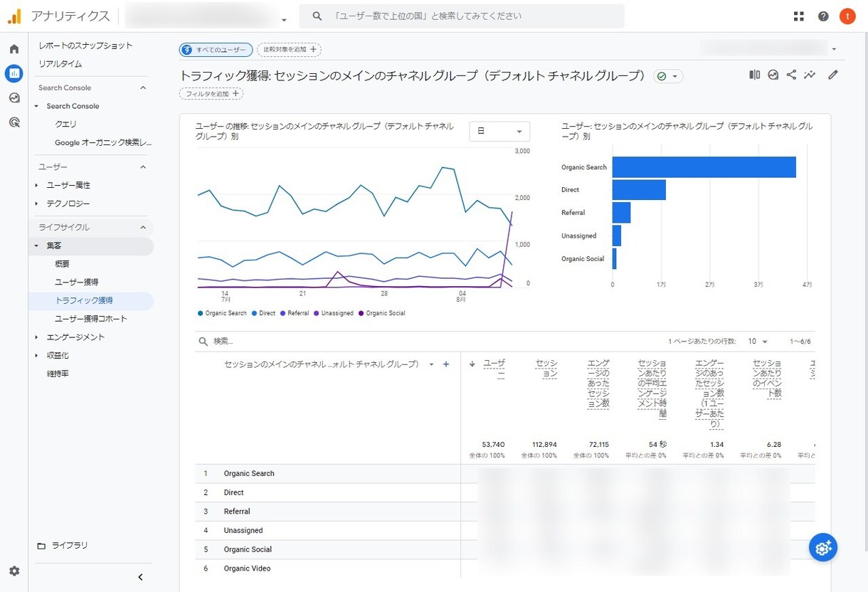Toggle Organic Search legend item
This screenshot has height=592, width=868.
(223, 313)
